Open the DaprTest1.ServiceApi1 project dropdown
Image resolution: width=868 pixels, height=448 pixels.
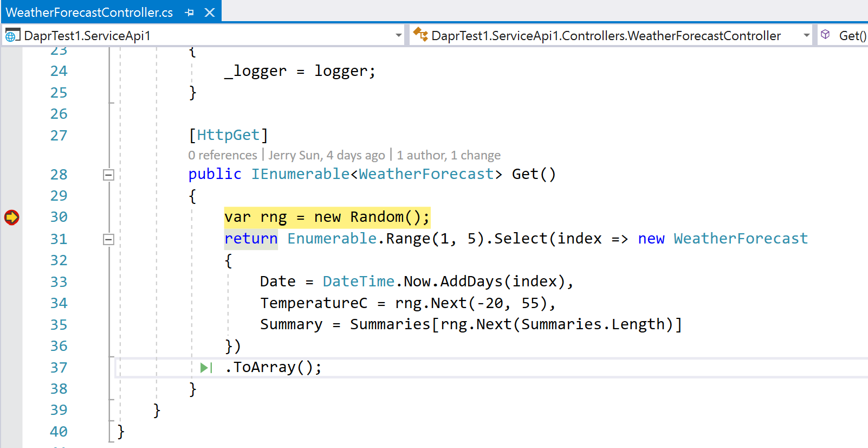coord(399,35)
